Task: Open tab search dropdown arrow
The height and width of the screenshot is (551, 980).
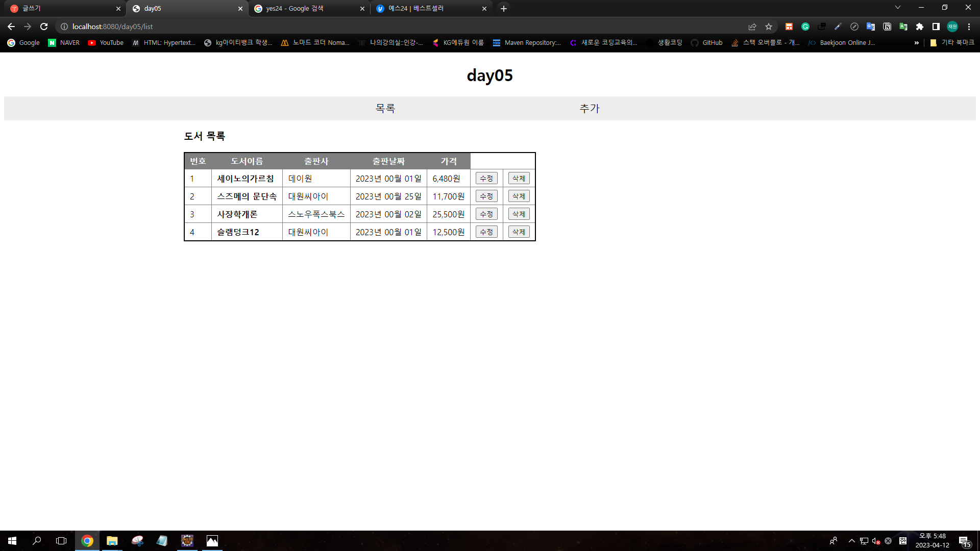Action: [x=898, y=8]
